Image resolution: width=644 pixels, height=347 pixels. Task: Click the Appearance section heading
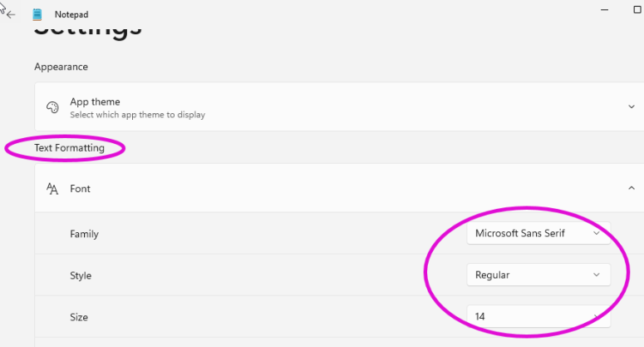[x=61, y=67]
